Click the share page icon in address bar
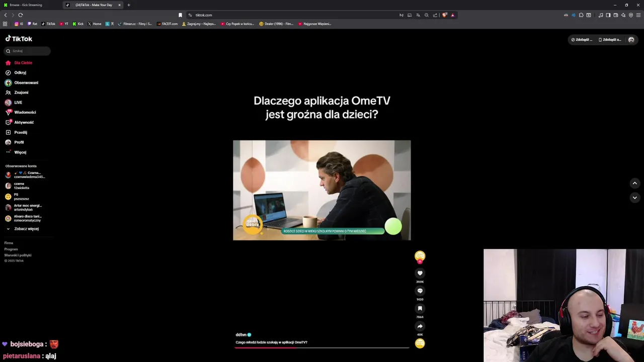 (x=435, y=15)
